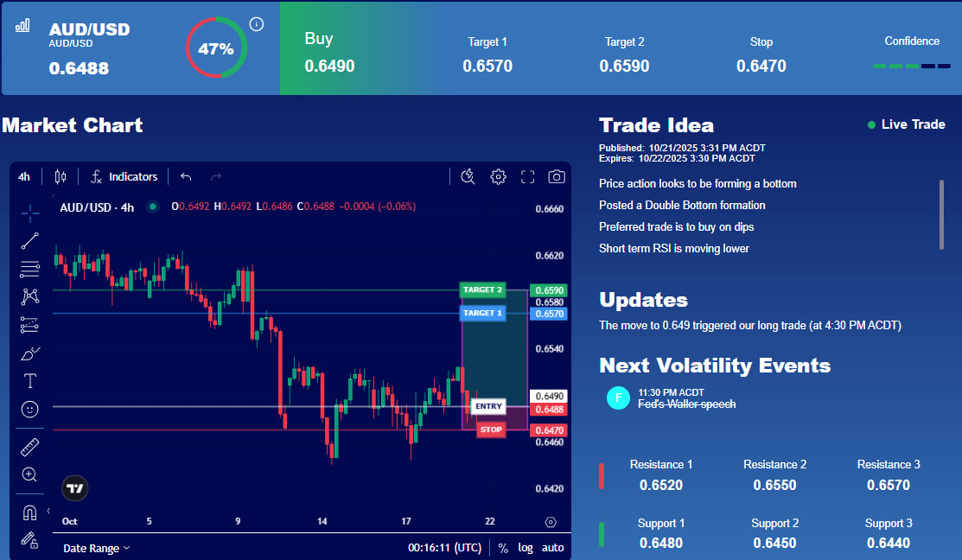962x560 pixels.
Task: Choose the Fibonacci retracement tool
Action: pyautogui.click(x=30, y=269)
